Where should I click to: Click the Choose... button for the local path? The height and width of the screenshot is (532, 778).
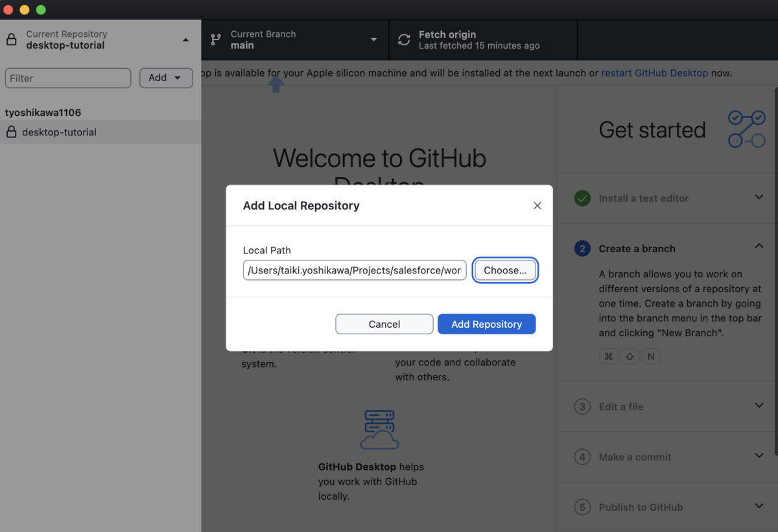click(x=505, y=270)
